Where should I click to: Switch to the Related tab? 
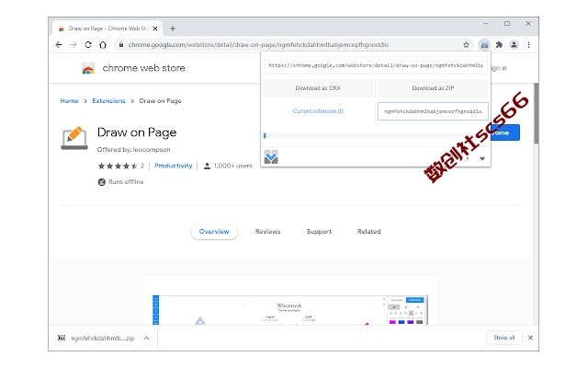(x=369, y=232)
